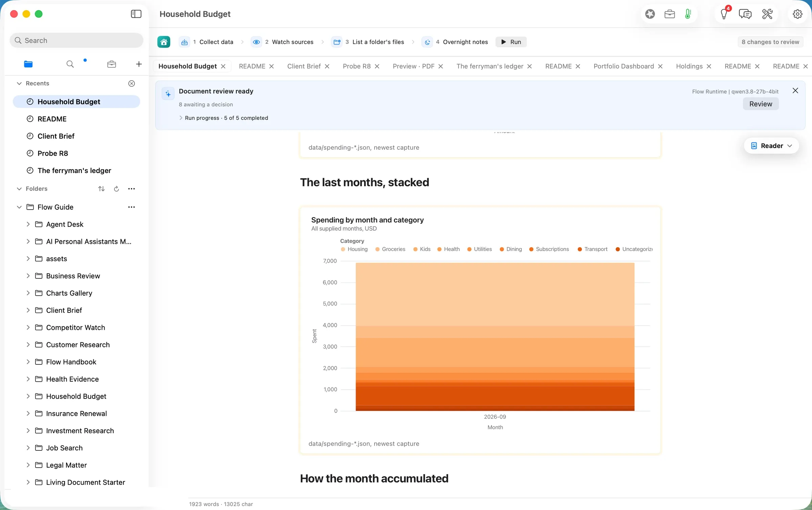Open the tools wrench icon
This screenshot has height=510, width=812.
pos(767,14)
